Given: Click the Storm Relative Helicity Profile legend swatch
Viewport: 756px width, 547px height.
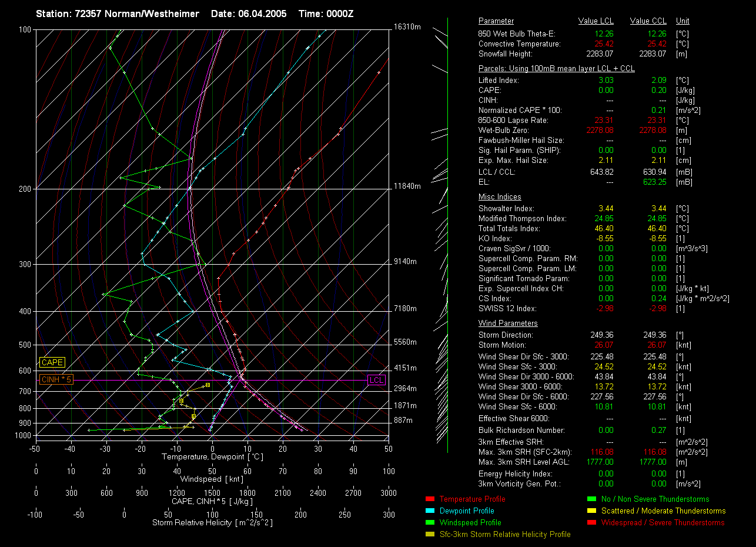Looking at the screenshot, I should pyautogui.click(x=428, y=535).
